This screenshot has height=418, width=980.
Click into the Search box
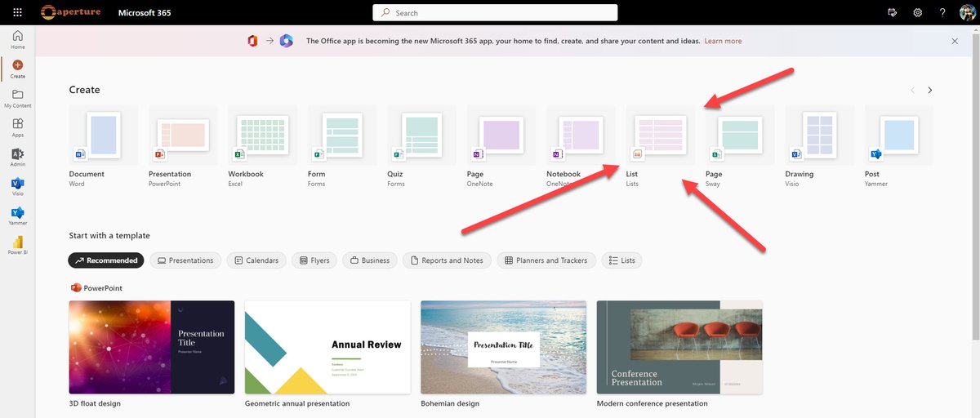coord(495,13)
